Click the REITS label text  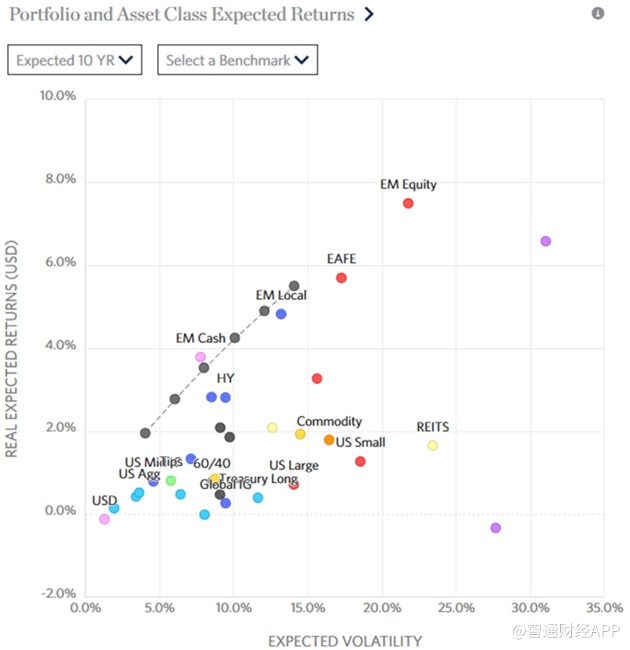pyautogui.click(x=432, y=427)
